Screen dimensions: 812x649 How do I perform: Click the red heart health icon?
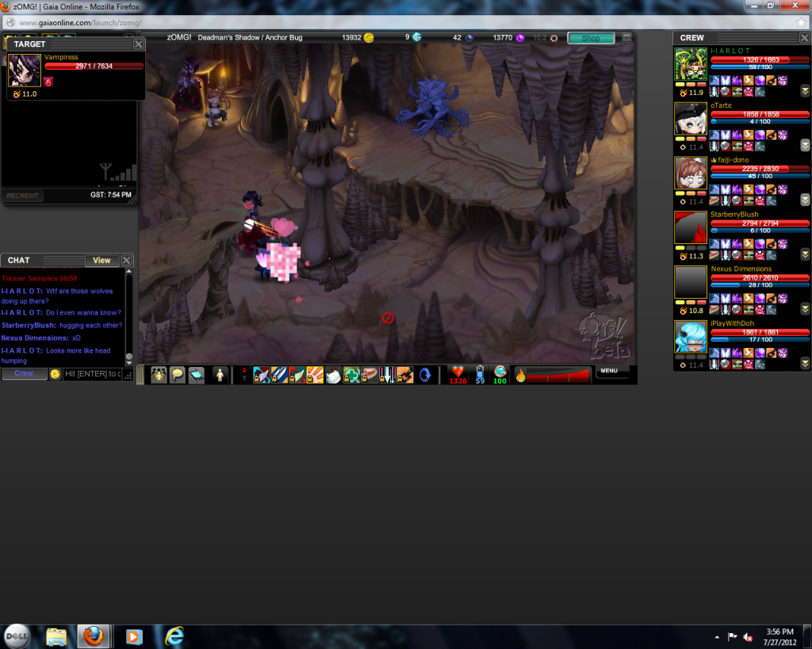(458, 372)
